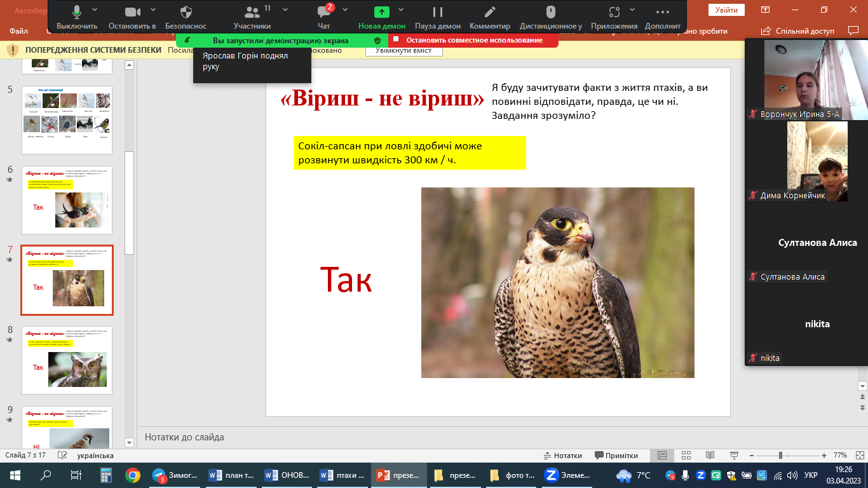
Task: Open Zoom security shield options
Action: click(x=186, y=17)
